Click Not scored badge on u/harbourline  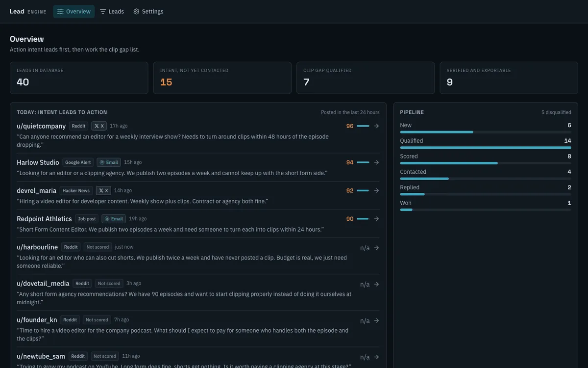[98, 247]
